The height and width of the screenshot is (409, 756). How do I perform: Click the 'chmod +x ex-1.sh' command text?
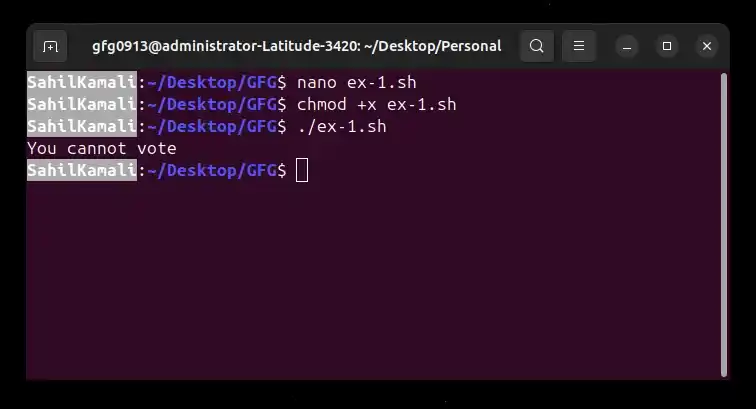tap(377, 105)
